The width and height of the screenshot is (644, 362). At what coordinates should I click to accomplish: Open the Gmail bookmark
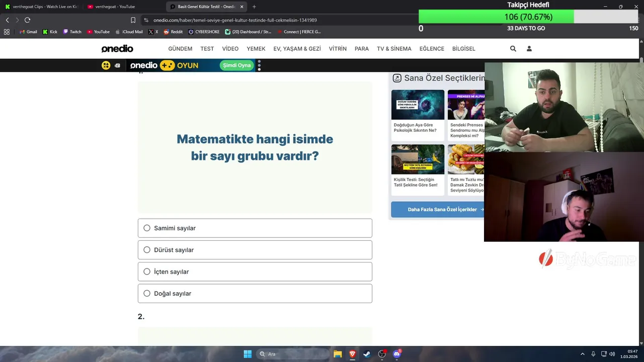click(28, 32)
